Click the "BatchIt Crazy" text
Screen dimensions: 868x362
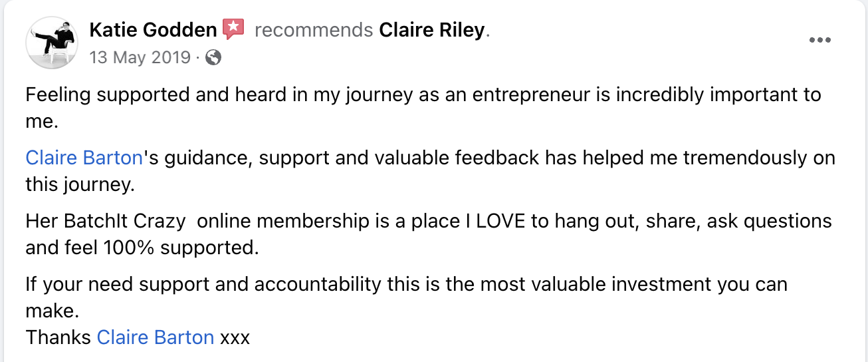(124, 221)
